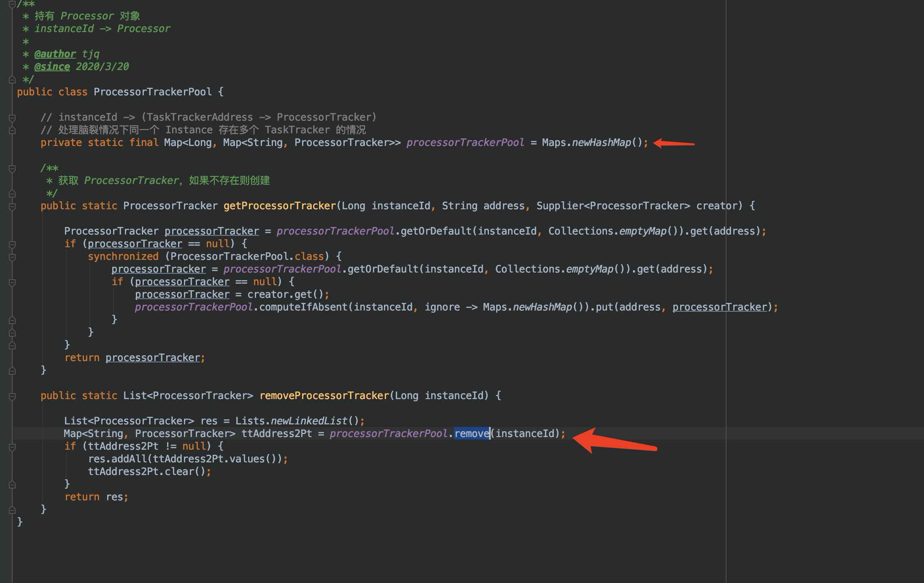Image resolution: width=924 pixels, height=583 pixels.
Task: Place cursor on removeProcessorTracker method name
Action: tap(324, 396)
